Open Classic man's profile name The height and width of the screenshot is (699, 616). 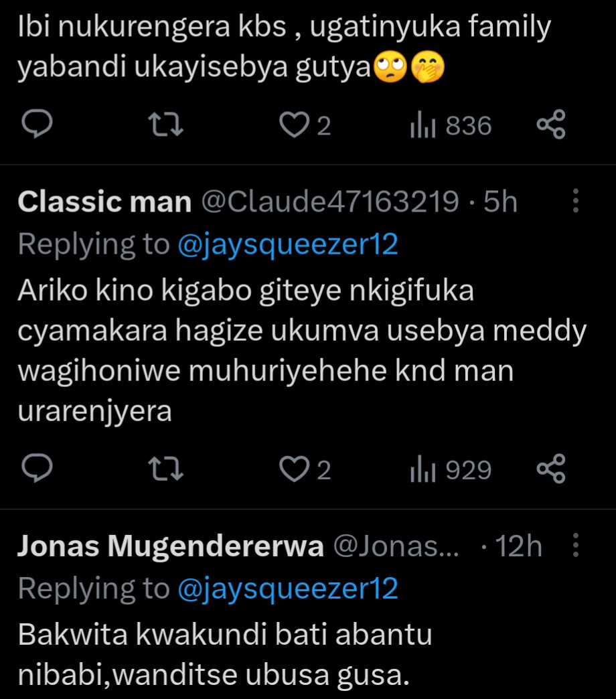[x=104, y=202]
